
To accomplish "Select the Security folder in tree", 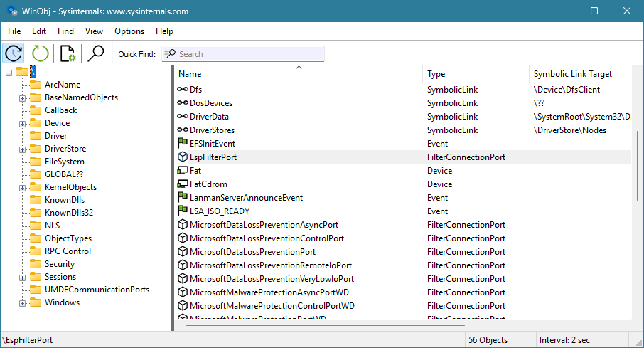I will [x=60, y=264].
